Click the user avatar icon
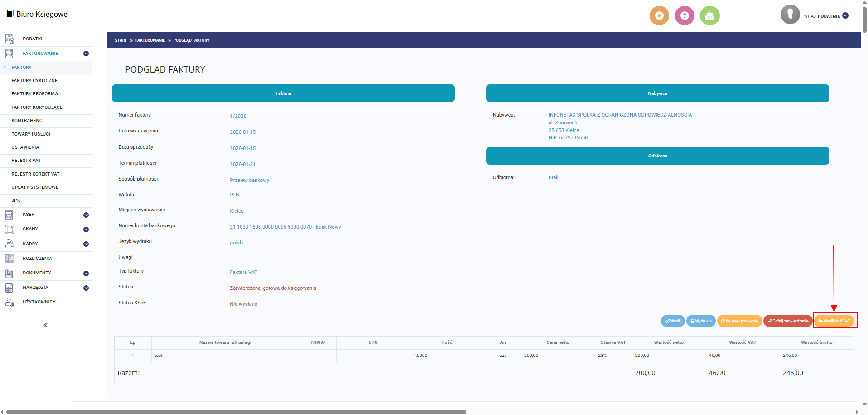The width and height of the screenshot is (868, 415). (790, 15)
